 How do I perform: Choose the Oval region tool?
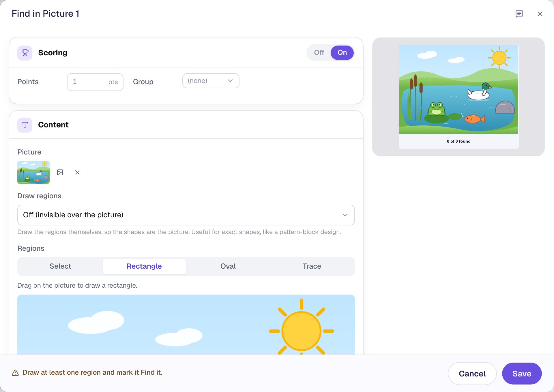click(228, 266)
